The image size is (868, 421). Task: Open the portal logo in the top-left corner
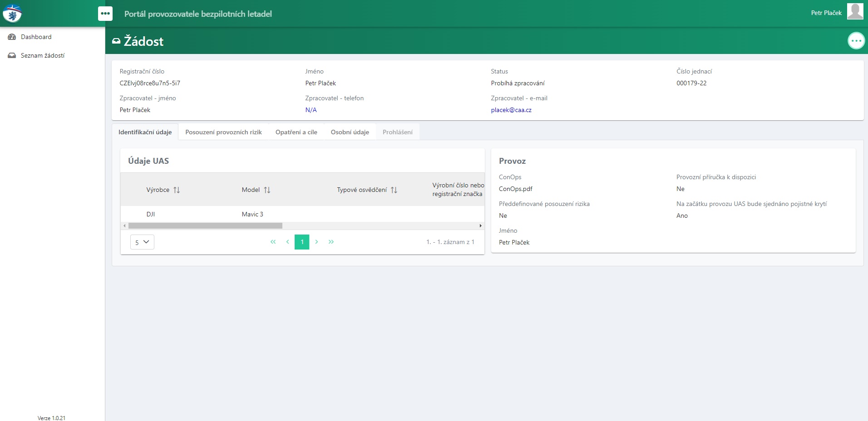pyautogui.click(x=12, y=14)
